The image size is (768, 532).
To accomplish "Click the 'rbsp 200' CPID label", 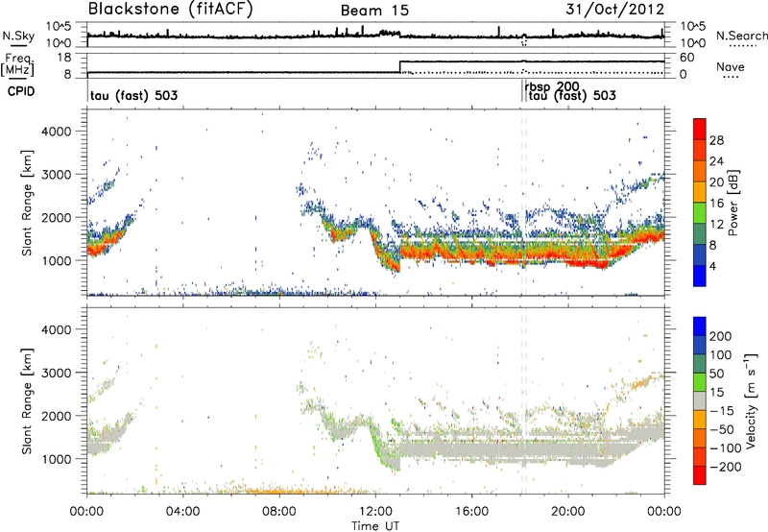I will click(x=552, y=86).
